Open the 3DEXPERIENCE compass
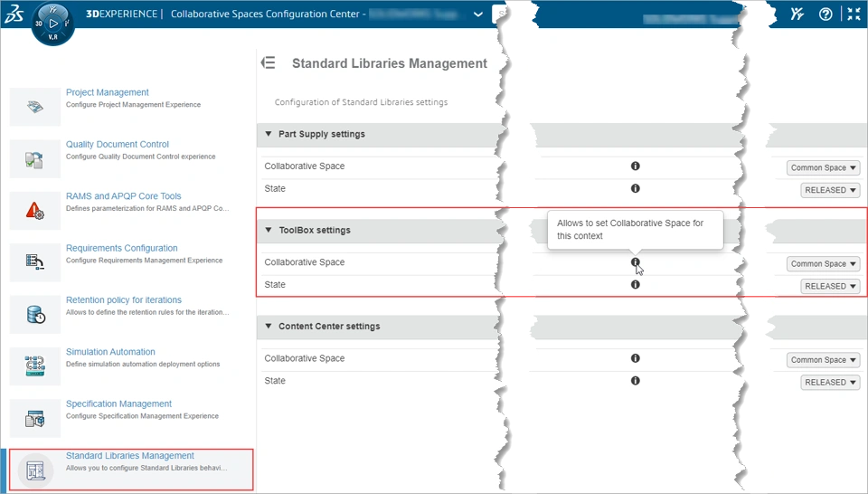868x494 pixels. [x=53, y=24]
